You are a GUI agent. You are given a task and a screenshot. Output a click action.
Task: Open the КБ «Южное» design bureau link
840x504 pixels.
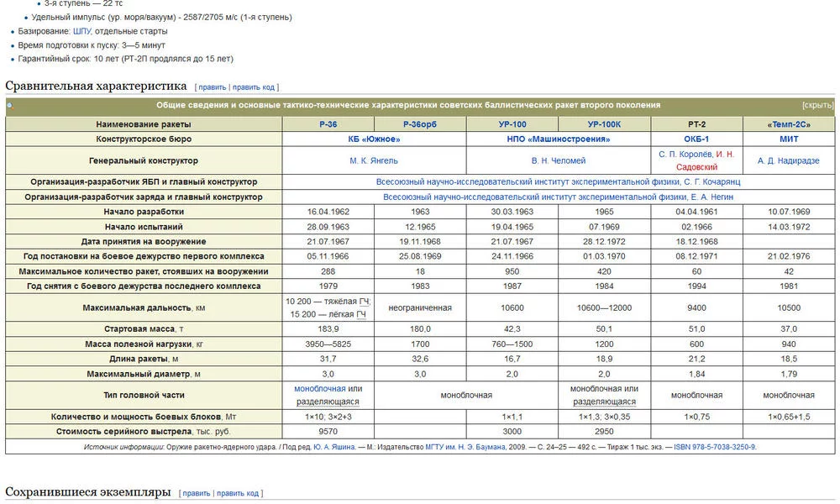coord(374,139)
